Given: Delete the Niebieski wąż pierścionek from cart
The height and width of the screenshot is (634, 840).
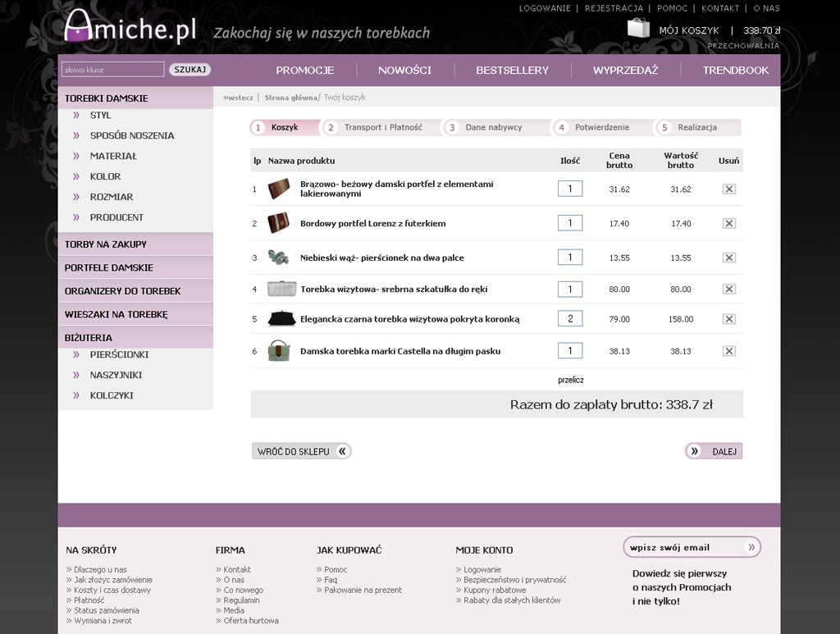Looking at the screenshot, I should tap(728, 258).
